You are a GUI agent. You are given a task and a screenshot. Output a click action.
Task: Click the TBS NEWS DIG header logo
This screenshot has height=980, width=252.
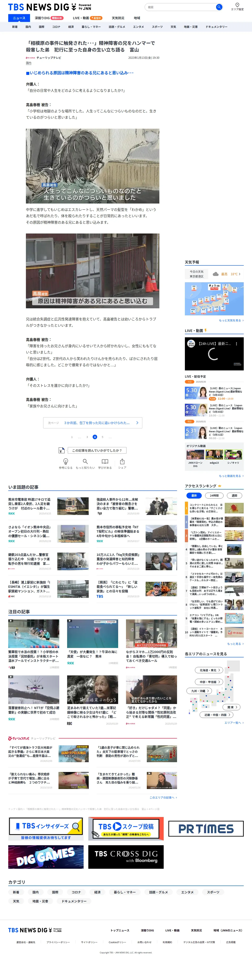(50, 7)
